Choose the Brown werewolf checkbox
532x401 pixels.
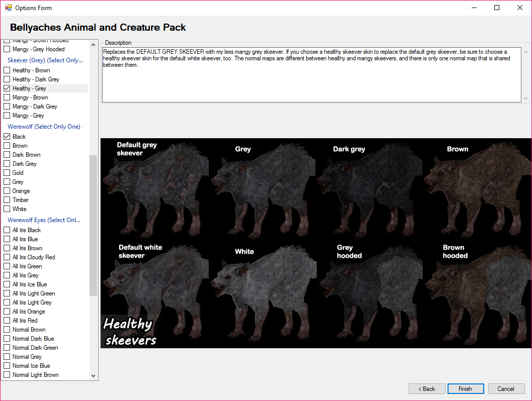coord(7,146)
